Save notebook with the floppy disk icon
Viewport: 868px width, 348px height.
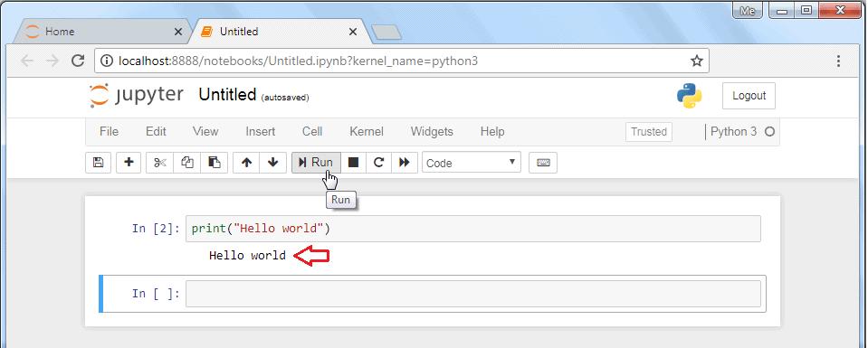tap(99, 163)
